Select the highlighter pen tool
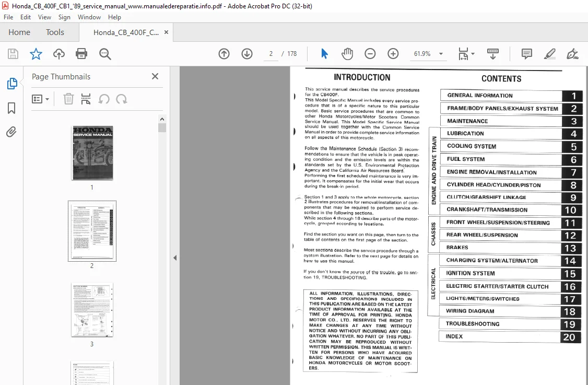Viewport: 588px width, 385px height. pos(550,54)
